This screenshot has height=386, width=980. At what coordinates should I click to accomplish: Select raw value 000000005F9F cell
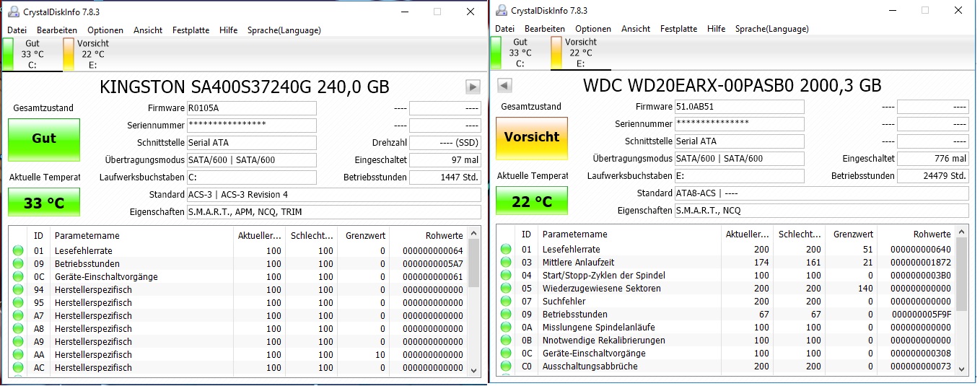point(921,315)
